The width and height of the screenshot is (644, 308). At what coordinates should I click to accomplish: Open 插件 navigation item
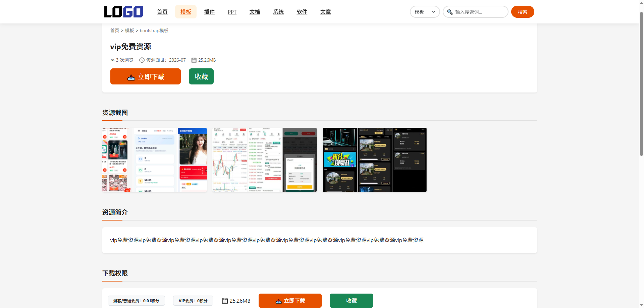[x=209, y=12]
